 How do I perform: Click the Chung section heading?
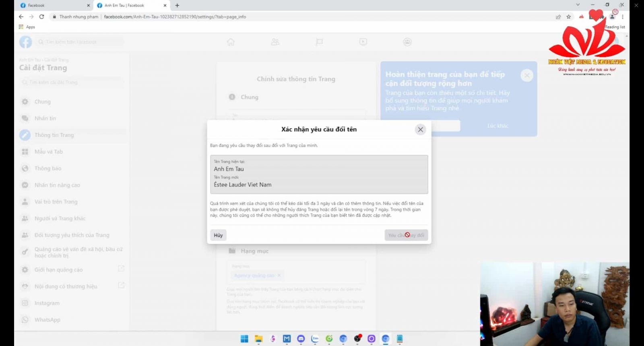[250, 97]
